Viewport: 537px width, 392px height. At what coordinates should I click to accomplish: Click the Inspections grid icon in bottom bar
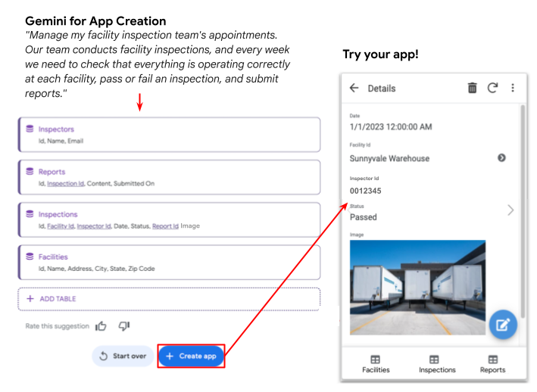pyautogui.click(x=434, y=359)
